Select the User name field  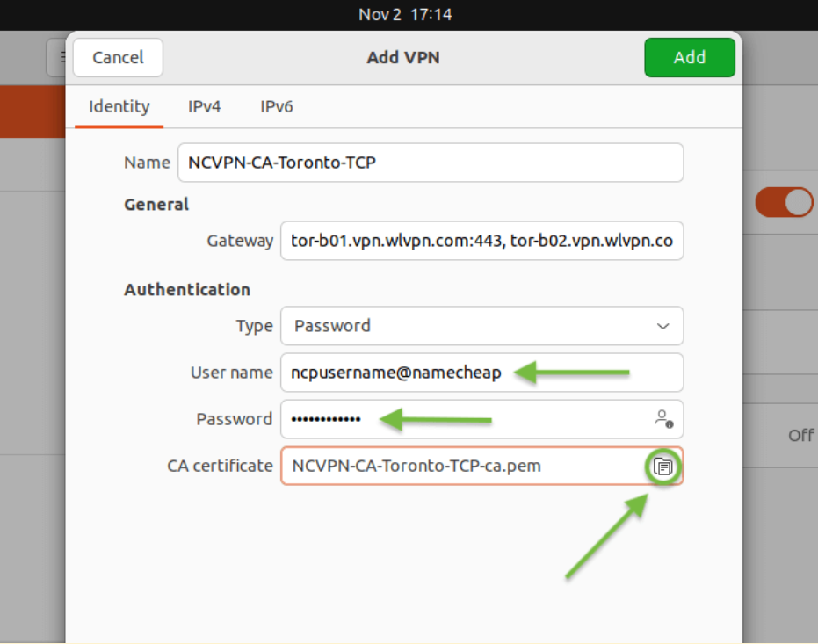pyautogui.click(x=482, y=373)
